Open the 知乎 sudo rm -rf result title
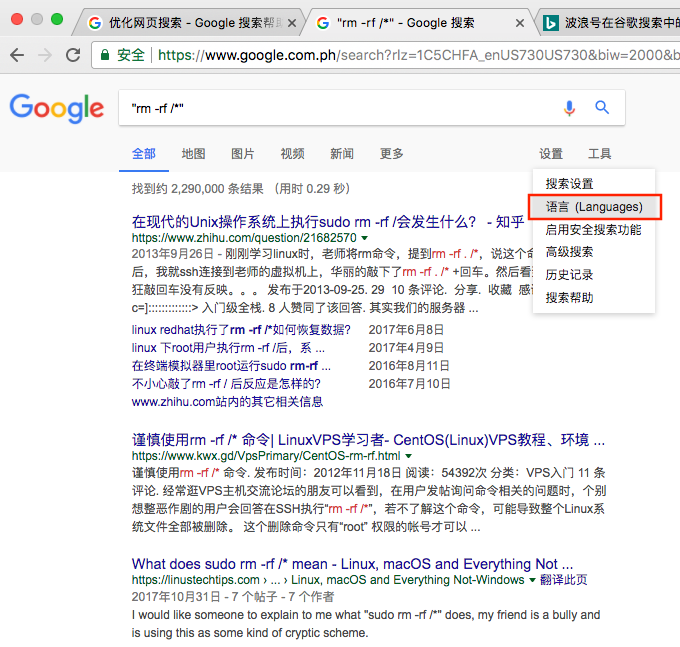 click(x=328, y=222)
